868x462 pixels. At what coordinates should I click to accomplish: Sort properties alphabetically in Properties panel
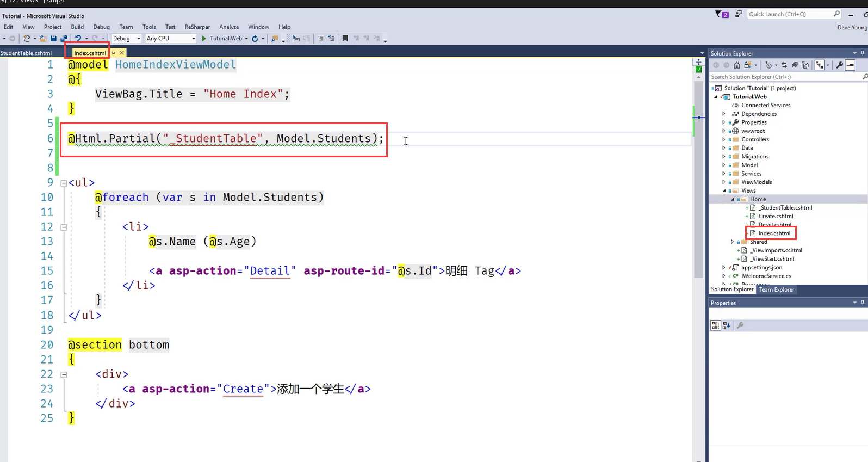tap(726, 325)
